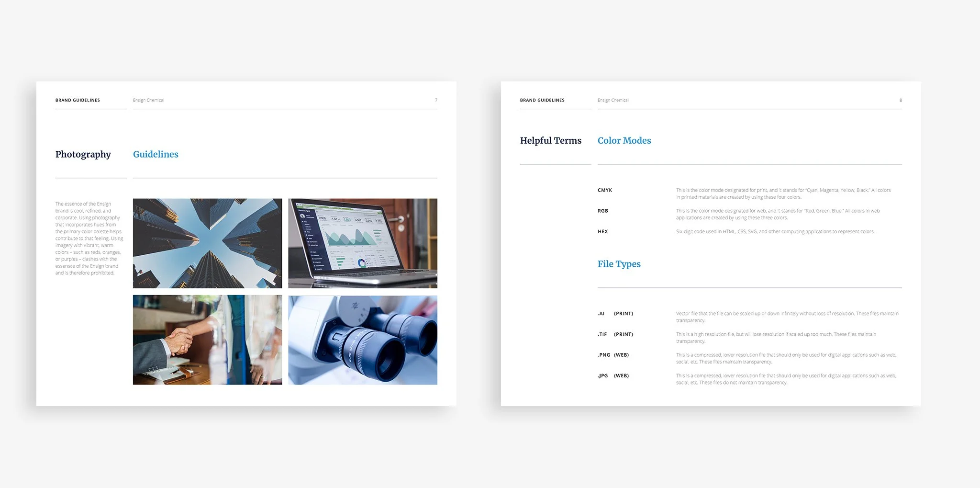The height and width of the screenshot is (488, 980).
Task: Click the "Photography" heading
Action: (x=83, y=154)
